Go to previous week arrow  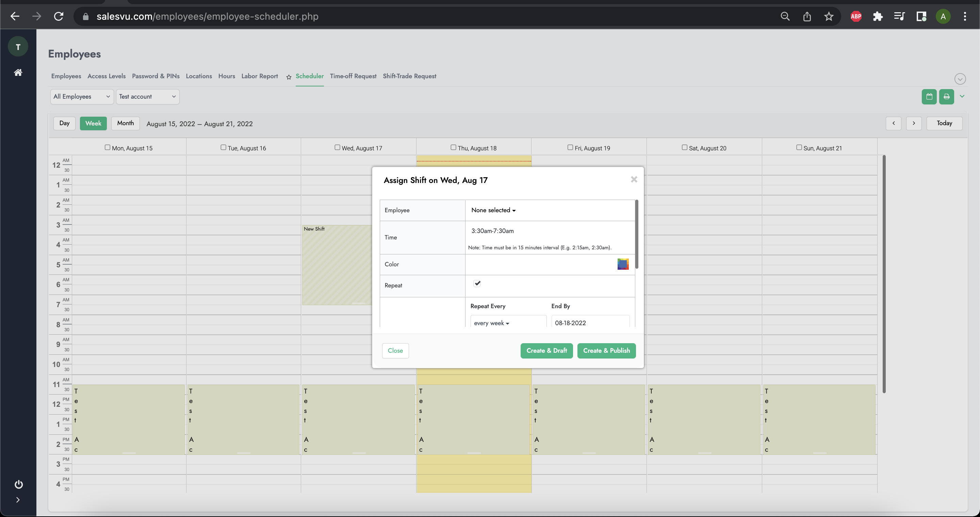click(893, 123)
